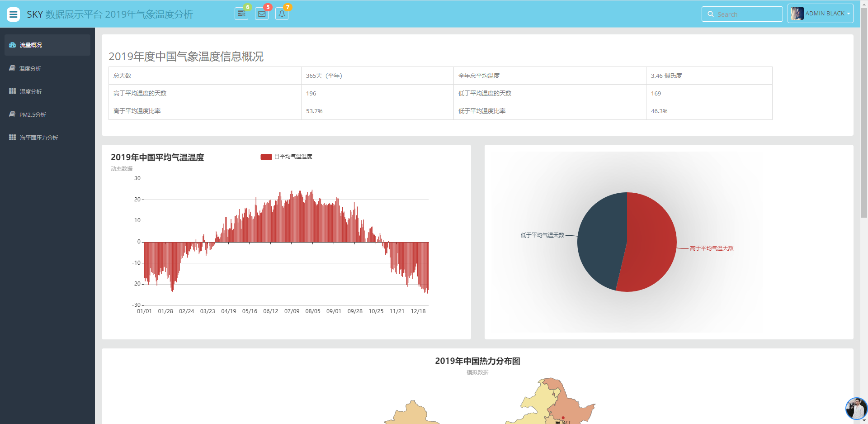Click the book icon beside 温度分析
868x424 pixels.
tap(12, 68)
